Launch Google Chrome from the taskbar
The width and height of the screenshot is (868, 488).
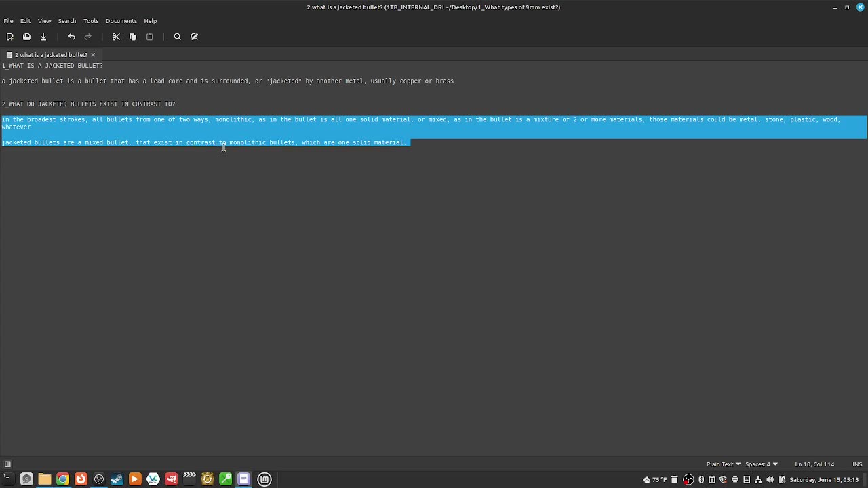tap(62, 479)
